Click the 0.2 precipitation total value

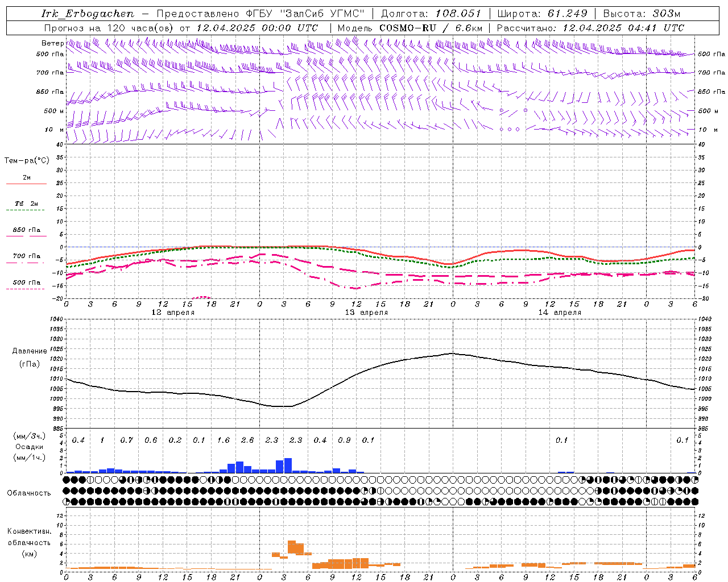(x=175, y=440)
